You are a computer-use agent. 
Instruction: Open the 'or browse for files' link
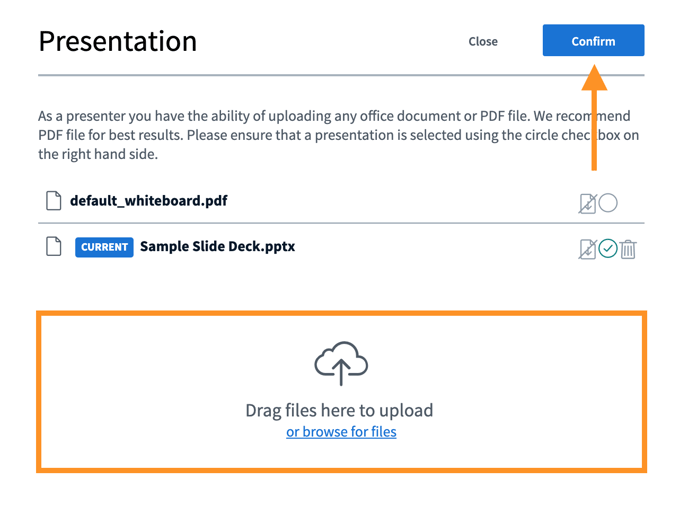point(341,432)
